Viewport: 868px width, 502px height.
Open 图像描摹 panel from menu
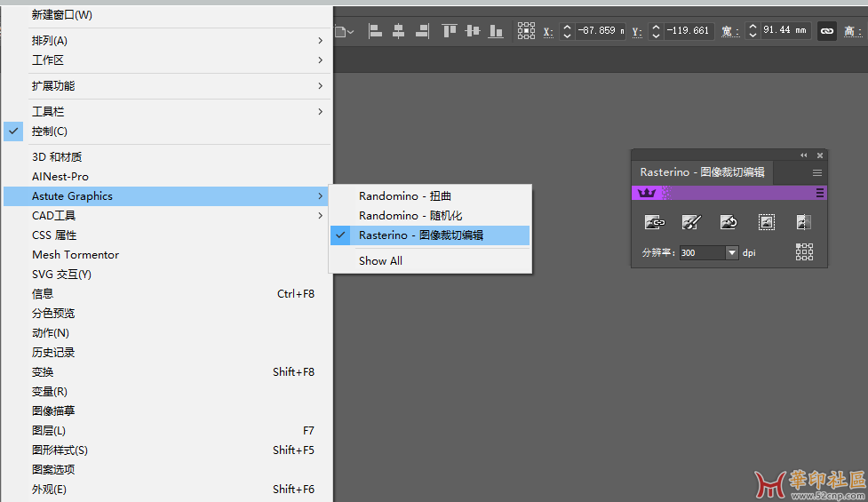(x=167, y=410)
